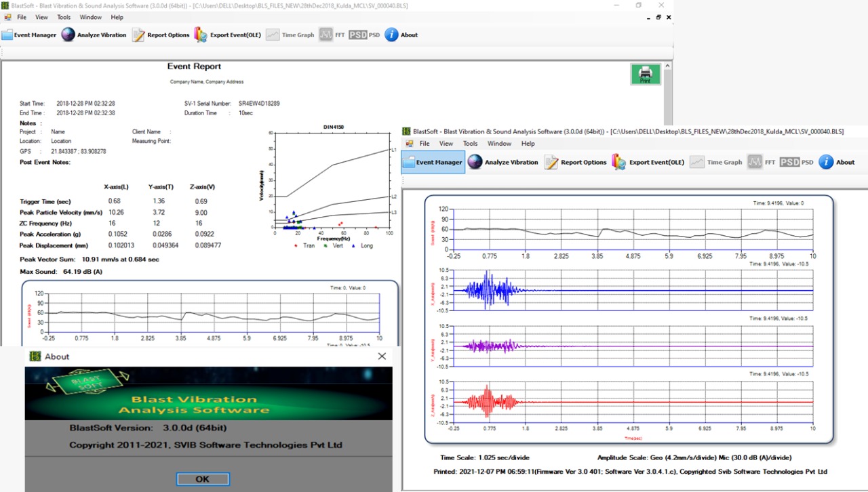Click the Long legend entry on DIN4150 chart
Screen dimensions: 868x492
[x=363, y=245]
